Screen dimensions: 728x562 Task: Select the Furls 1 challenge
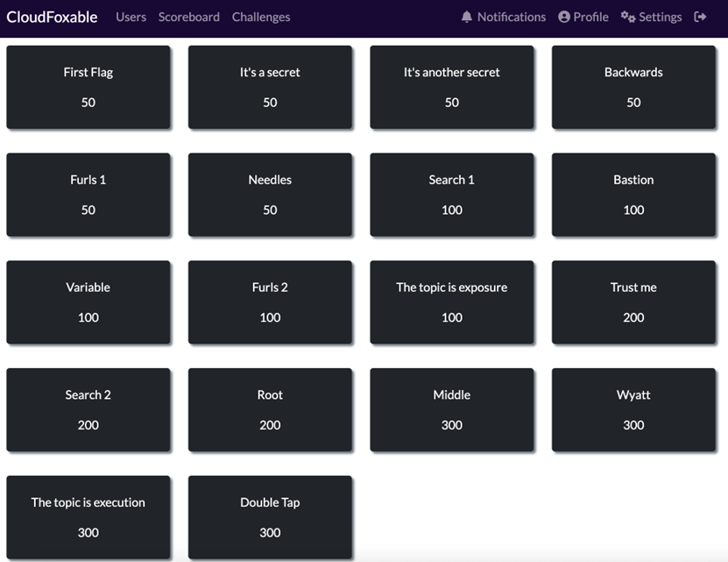coord(88,195)
